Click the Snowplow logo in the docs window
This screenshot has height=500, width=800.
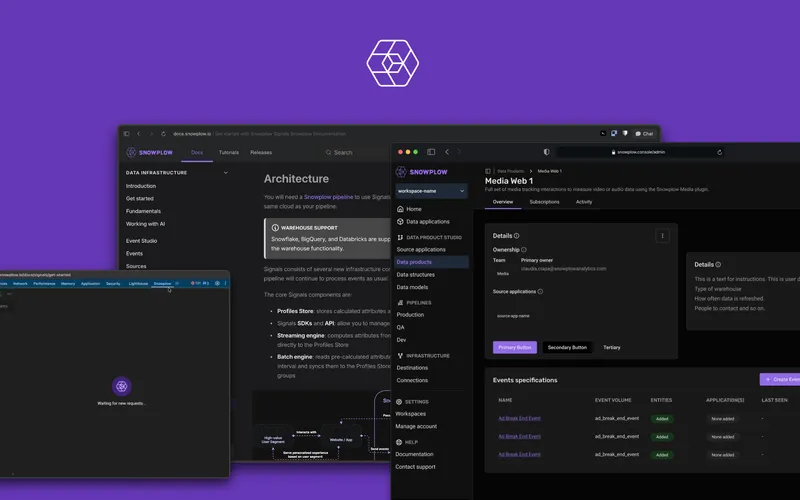[149, 153]
